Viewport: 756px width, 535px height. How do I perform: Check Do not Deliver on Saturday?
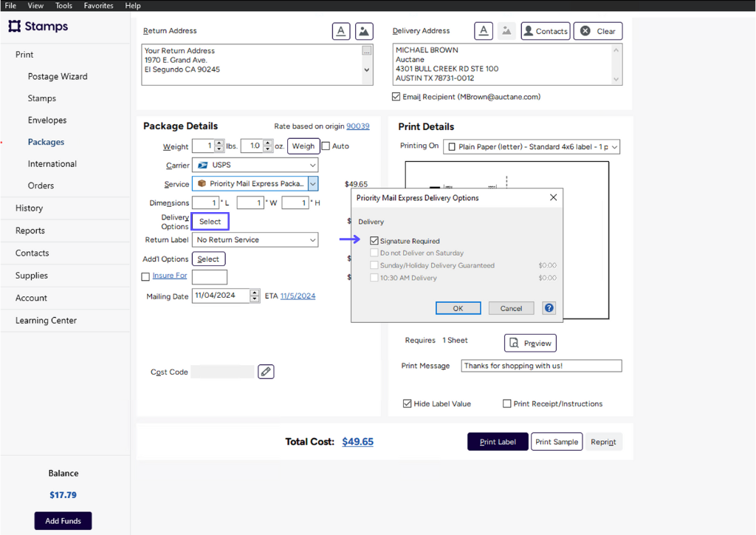(x=374, y=252)
